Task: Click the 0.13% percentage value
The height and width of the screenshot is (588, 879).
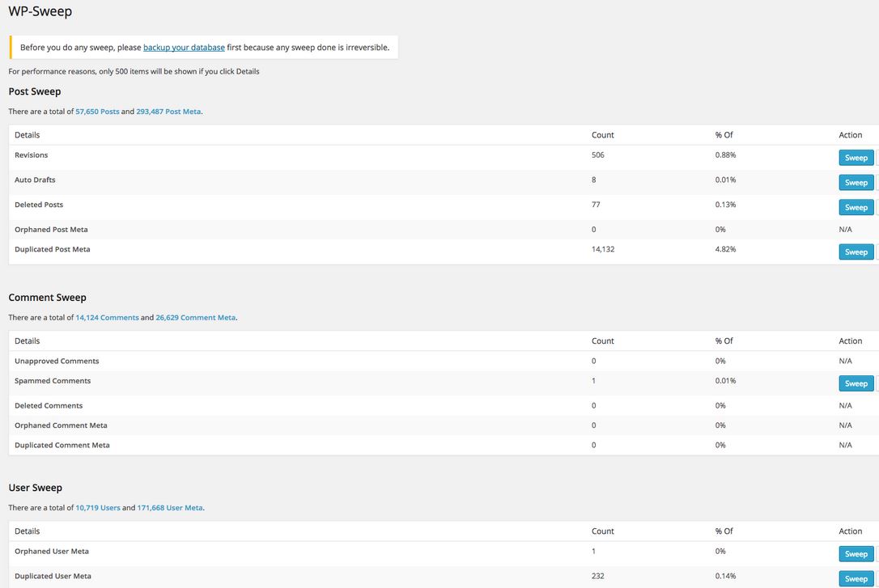Action: [x=725, y=205]
